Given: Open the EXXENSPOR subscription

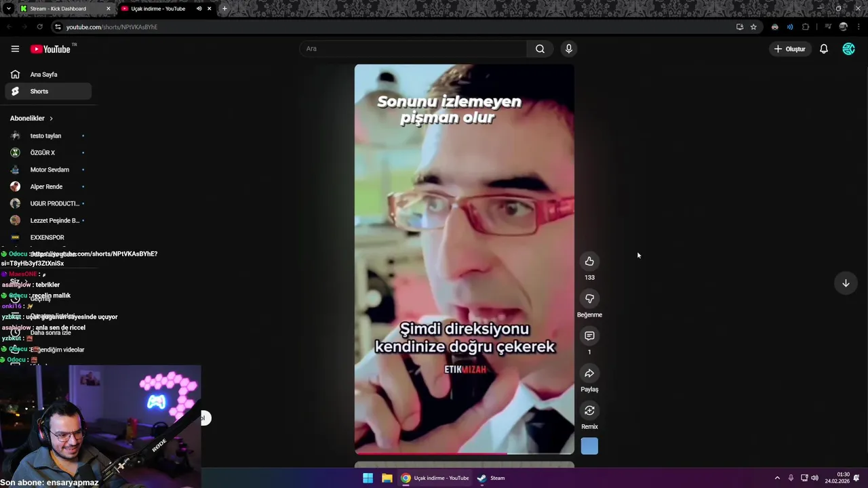Looking at the screenshot, I should tap(47, 237).
